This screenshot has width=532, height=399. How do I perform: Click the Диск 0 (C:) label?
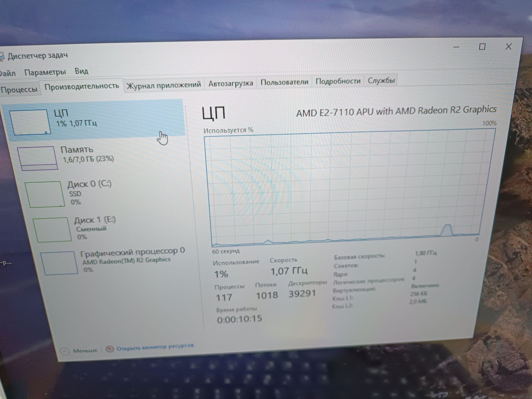[89, 184]
